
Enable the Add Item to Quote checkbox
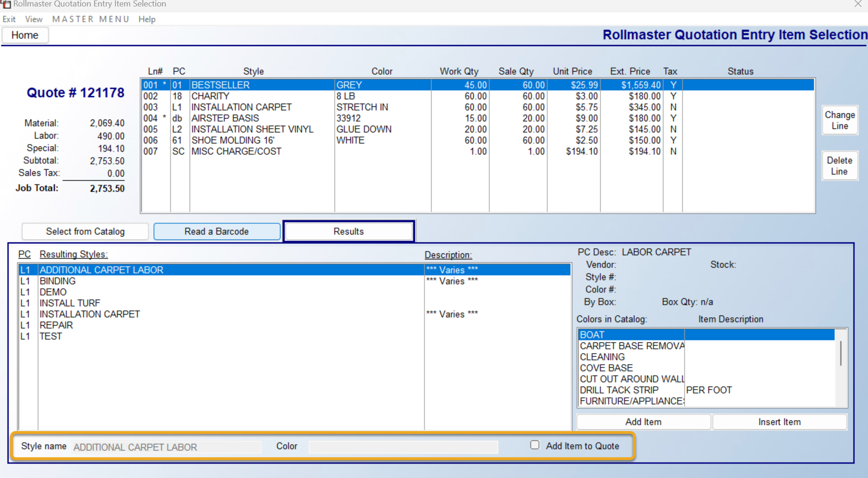click(x=535, y=445)
